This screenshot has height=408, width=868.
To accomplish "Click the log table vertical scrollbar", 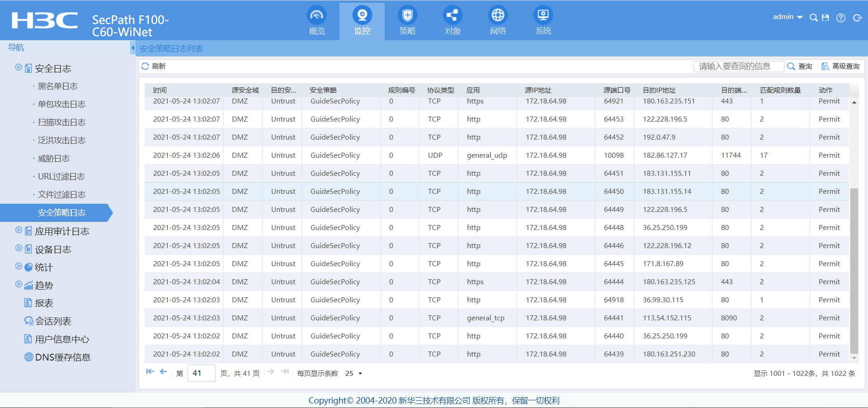I will click(x=854, y=271).
